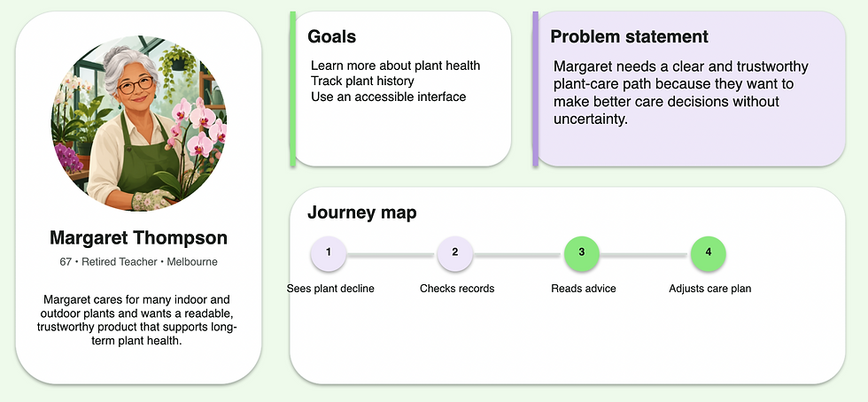Click the Problem statement heading
This screenshot has height=402, width=868.
click(x=629, y=36)
